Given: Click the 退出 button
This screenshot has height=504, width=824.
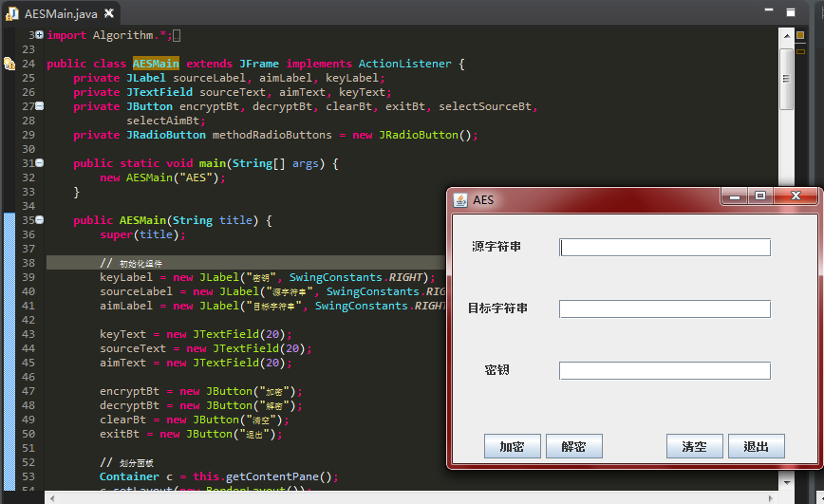Looking at the screenshot, I should [x=757, y=446].
